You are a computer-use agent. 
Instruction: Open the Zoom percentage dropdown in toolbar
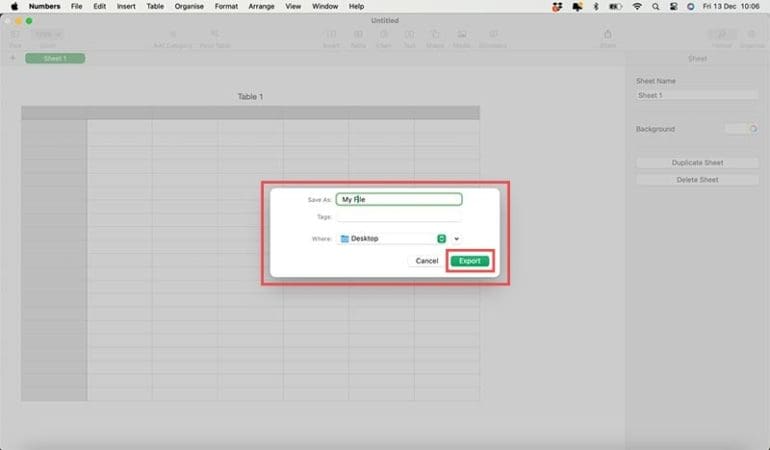[x=48, y=35]
